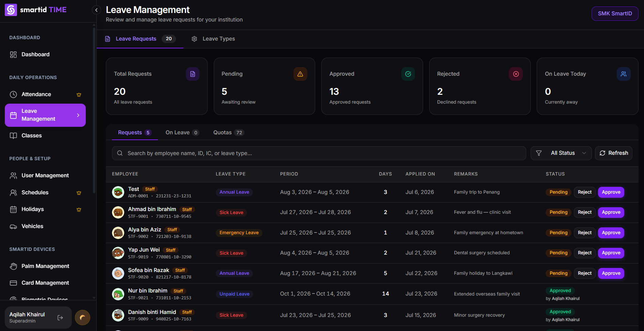Open Palm Management
Screen dimensions: 644x331
pyautogui.click(x=45, y=266)
